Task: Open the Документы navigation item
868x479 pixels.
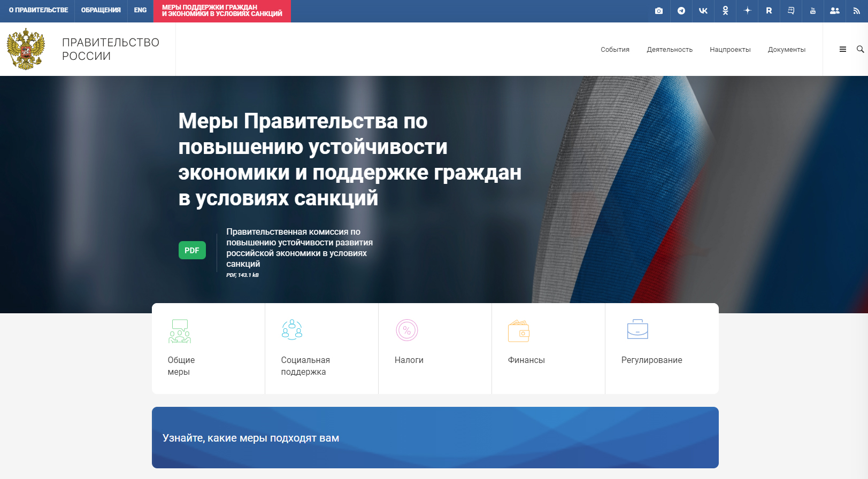Action: click(787, 50)
